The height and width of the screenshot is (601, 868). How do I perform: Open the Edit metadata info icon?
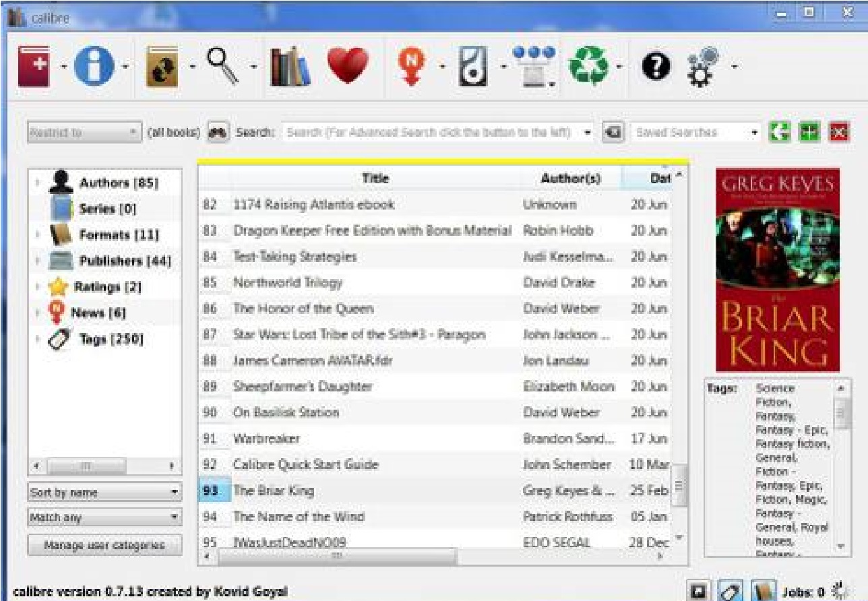pos(94,65)
